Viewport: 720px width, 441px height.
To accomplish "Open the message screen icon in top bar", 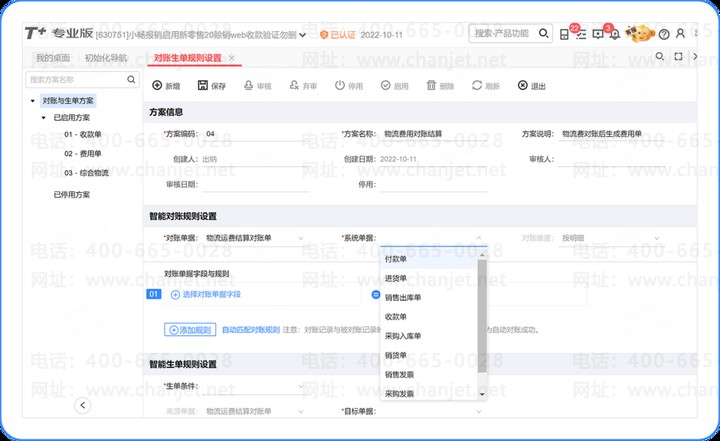I will [x=597, y=34].
